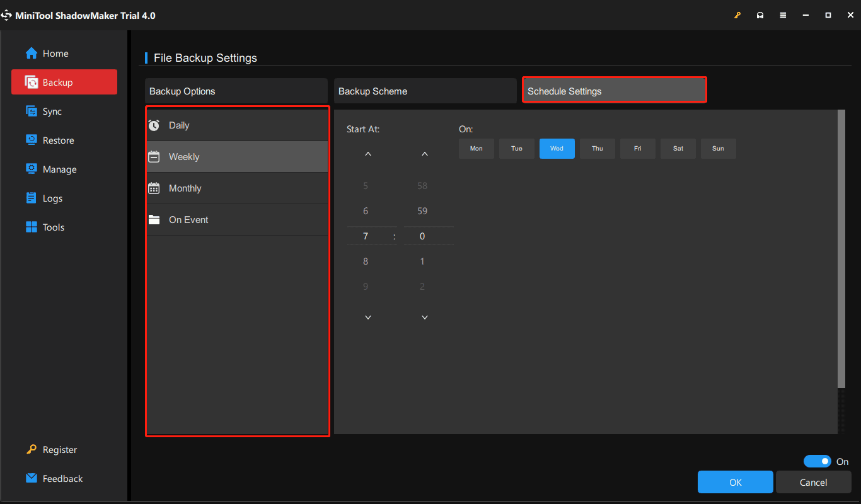Open the Restore section

[x=57, y=140]
